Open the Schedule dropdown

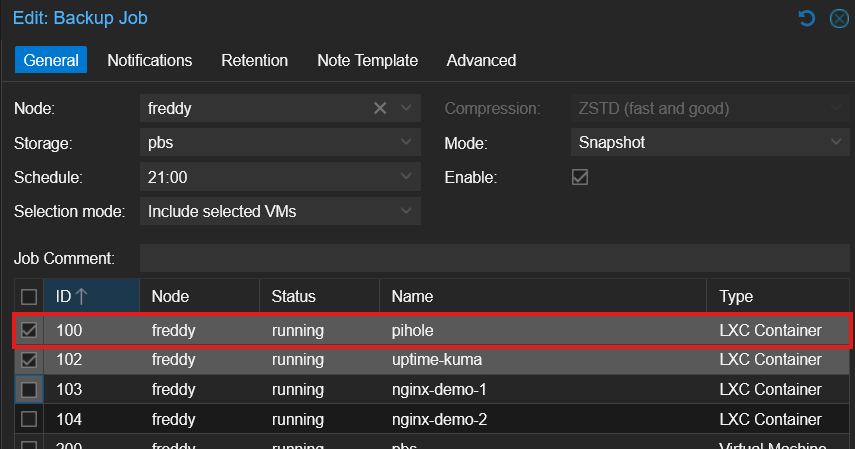click(x=406, y=177)
